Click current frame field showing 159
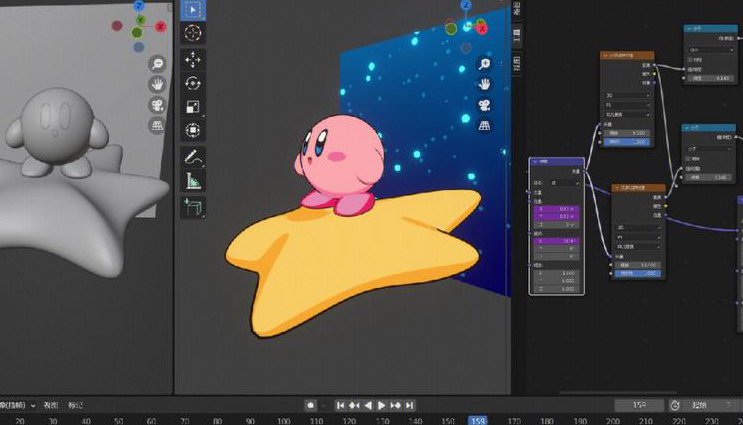Screen dimensions: 743x425 click(x=639, y=405)
